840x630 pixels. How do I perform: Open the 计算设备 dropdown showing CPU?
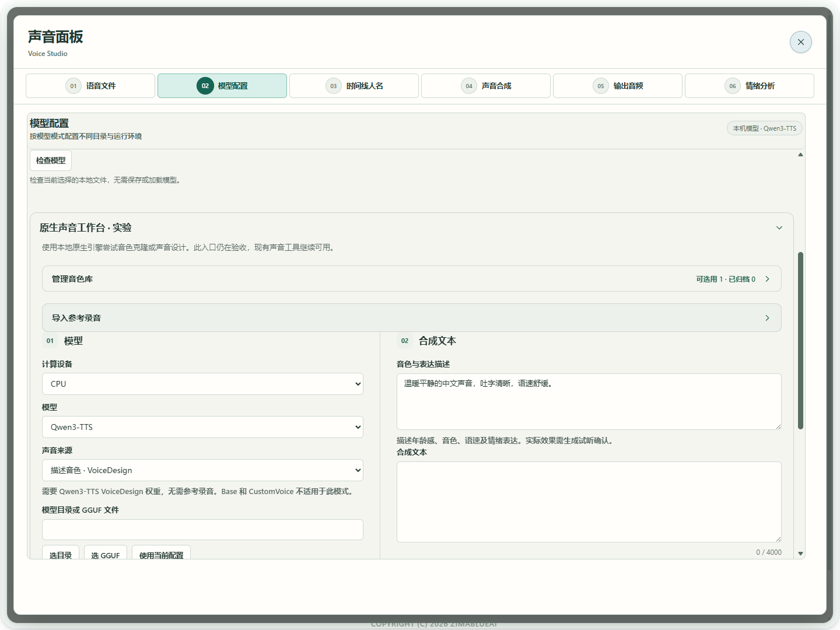coord(202,384)
